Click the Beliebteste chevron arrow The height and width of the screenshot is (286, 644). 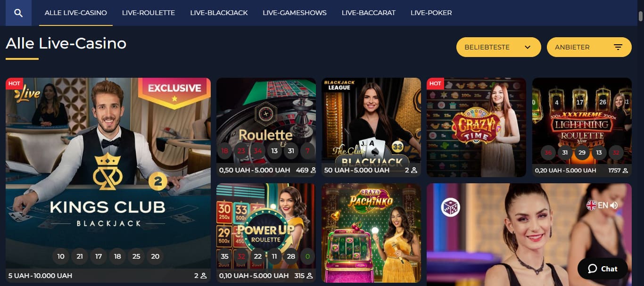point(528,47)
